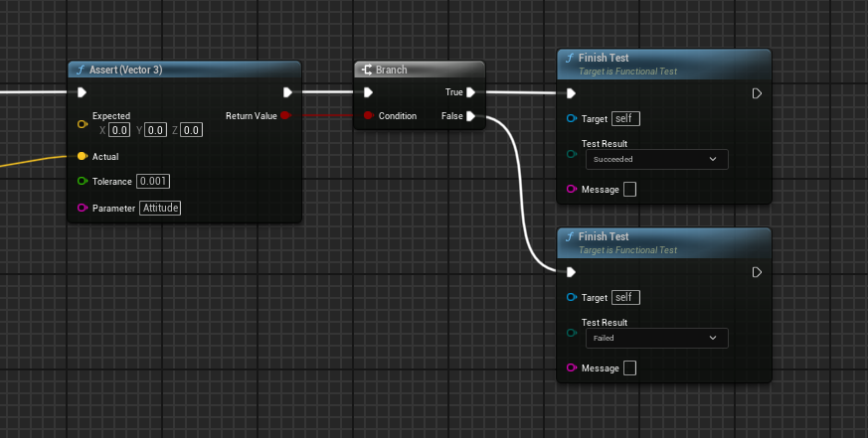Viewport: 868px width, 438px height.
Task: Click the Expected Z value field
Action: pos(192,130)
